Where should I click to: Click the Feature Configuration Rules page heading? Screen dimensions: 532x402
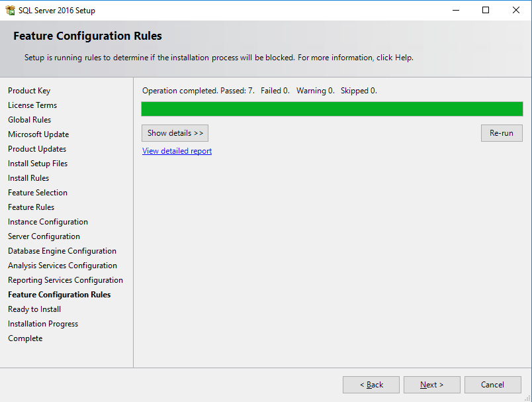[87, 36]
